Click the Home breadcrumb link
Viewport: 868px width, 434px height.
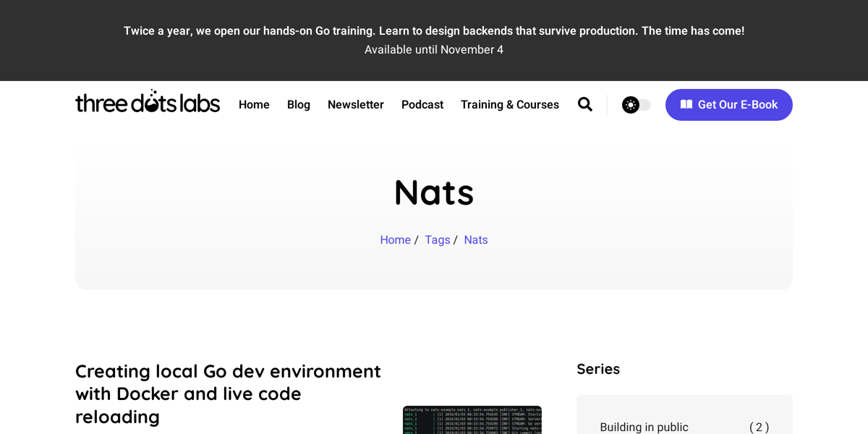tap(395, 239)
